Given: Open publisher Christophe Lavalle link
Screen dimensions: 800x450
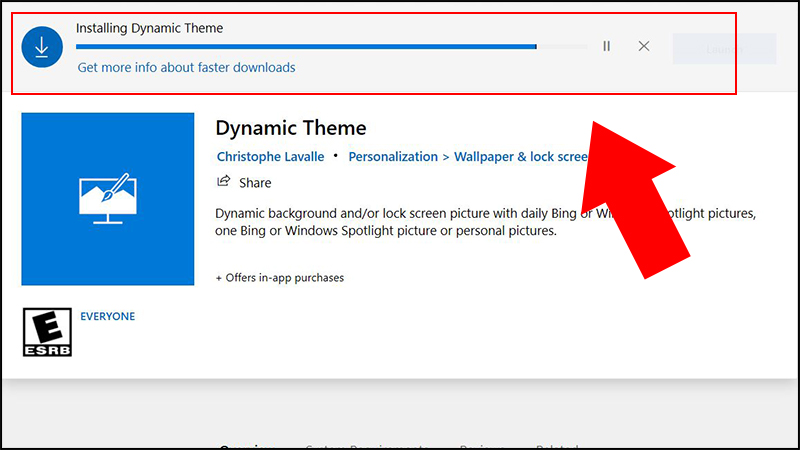Looking at the screenshot, I should (x=270, y=157).
